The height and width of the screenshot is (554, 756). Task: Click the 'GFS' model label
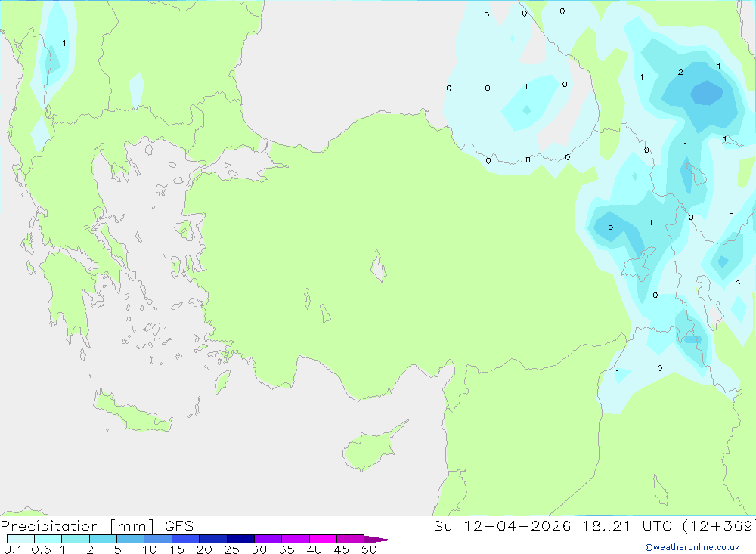(x=179, y=526)
